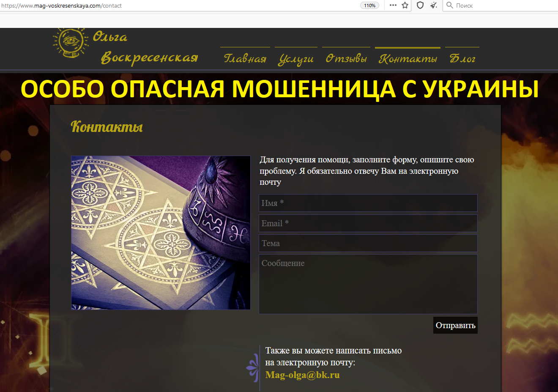The height and width of the screenshot is (392, 558).
Task: Open the page actions three-dot menu
Action: 393,5
